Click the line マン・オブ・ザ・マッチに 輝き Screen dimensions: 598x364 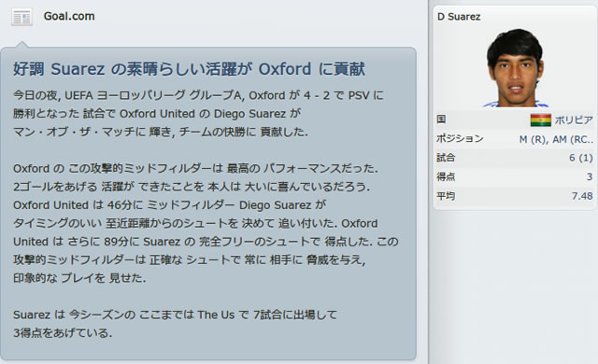point(161,132)
